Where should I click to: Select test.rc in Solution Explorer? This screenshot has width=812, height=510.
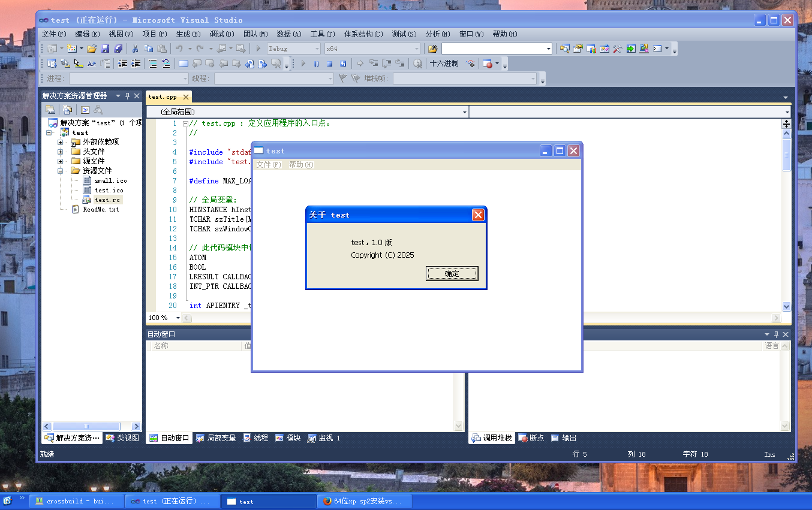pos(107,200)
